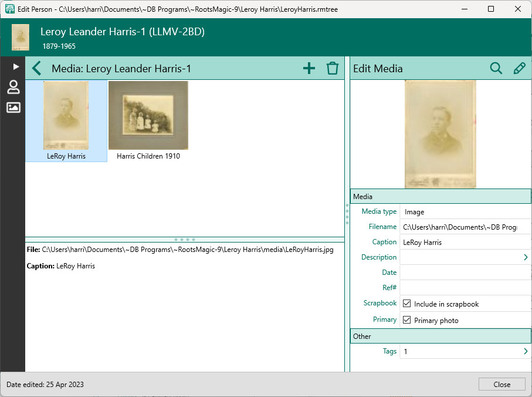Delete selected media with trash icon

[333, 69]
